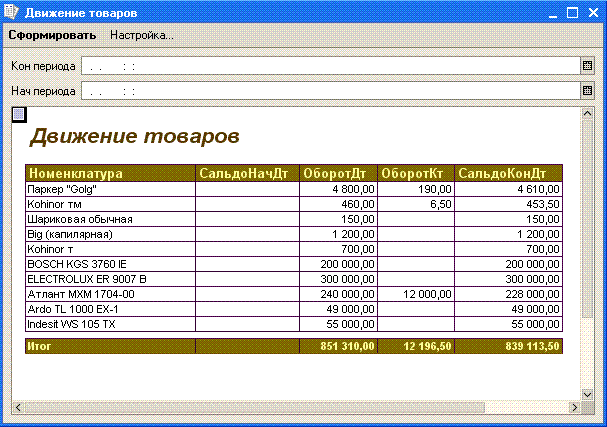This screenshot has width=607, height=427.
Task: Click the Движение товаров report heading
Action: click(134, 137)
